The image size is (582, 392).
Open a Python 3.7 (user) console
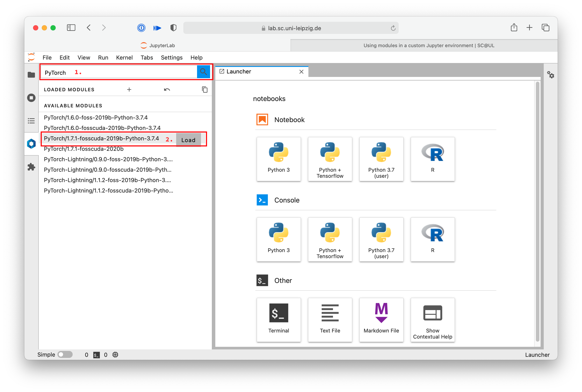pos(381,239)
